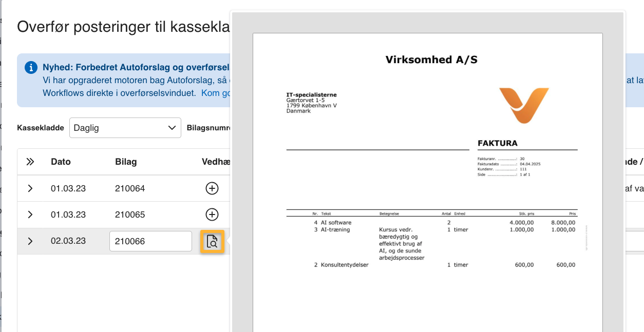Expand the 01.03.23 row with bilag 210064
The width and height of the screenshot is (644, 332).
[x=30, y=188]
